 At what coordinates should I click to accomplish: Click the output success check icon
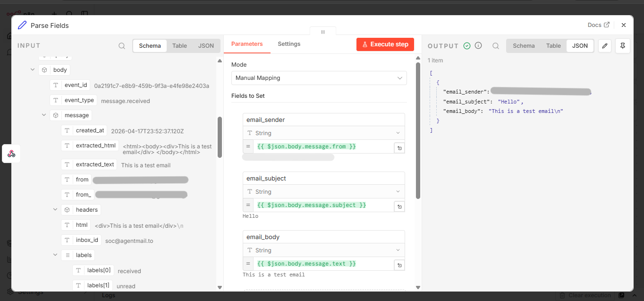[x=467, y=46]
